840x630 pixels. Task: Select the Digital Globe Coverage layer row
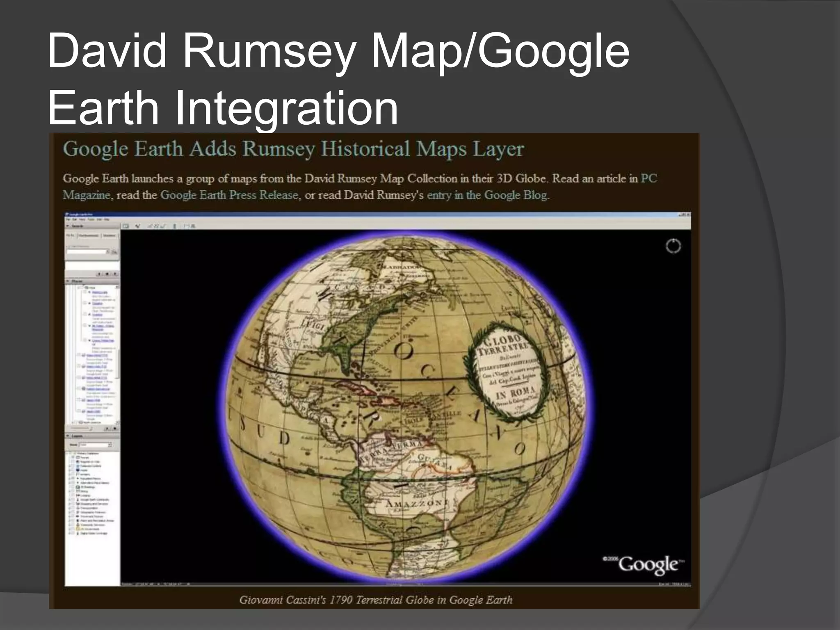point(91,533)
